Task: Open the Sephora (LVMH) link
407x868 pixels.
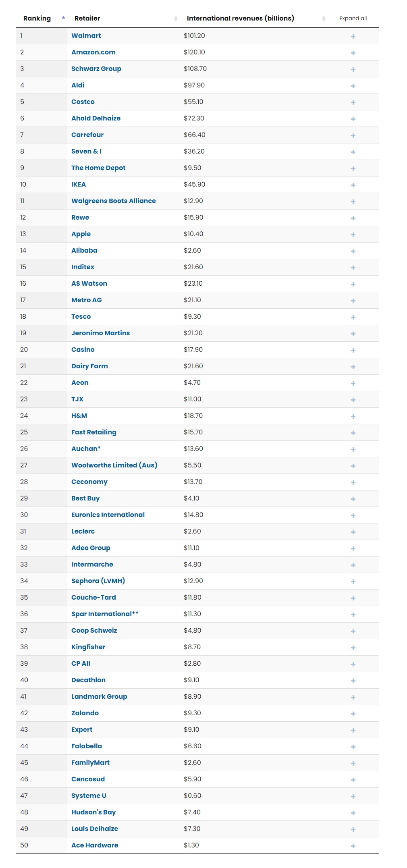Action: pos(98,581)
